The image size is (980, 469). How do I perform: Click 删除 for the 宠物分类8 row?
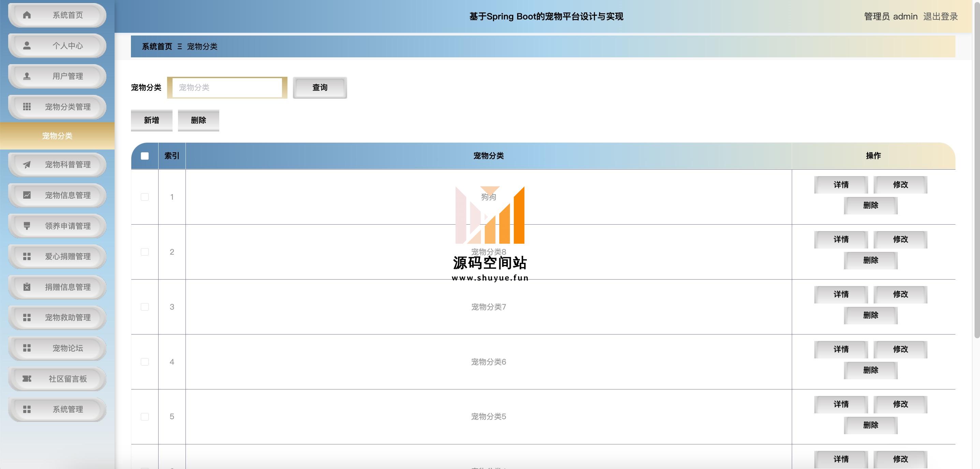click(x=871, y=260)
